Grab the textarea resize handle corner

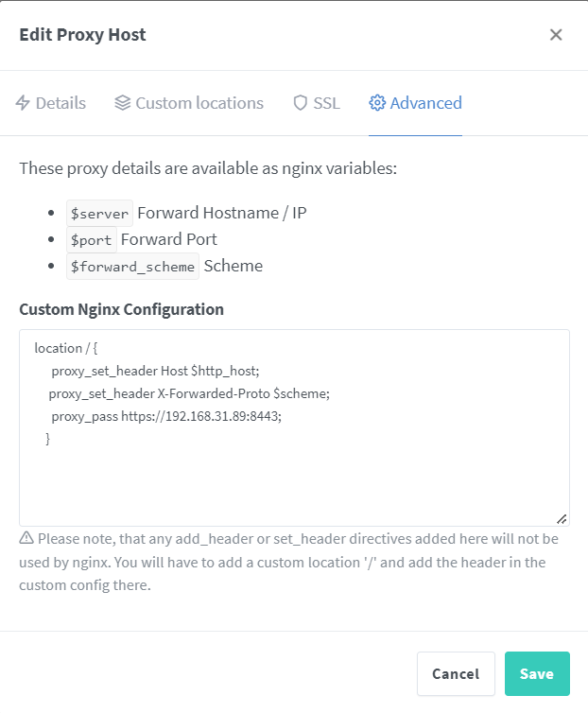(x=562, y=519)
